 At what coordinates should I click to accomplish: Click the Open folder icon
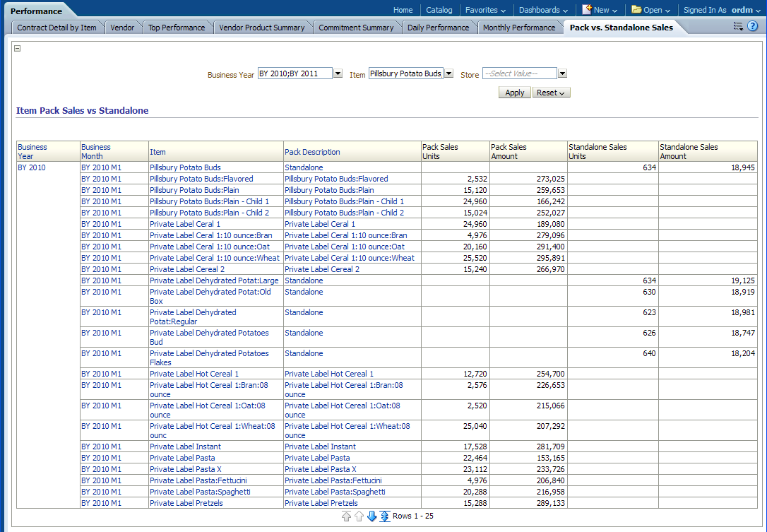[636, 10]
